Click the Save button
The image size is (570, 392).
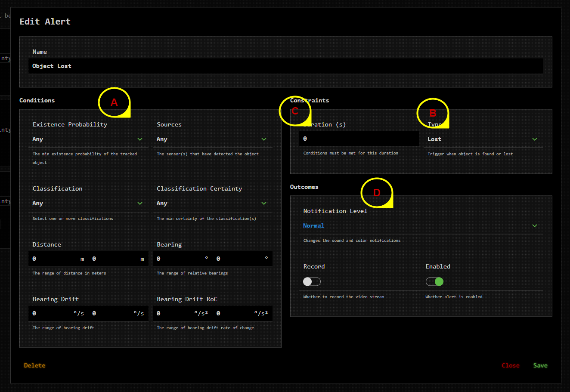[x=540, y=365]
